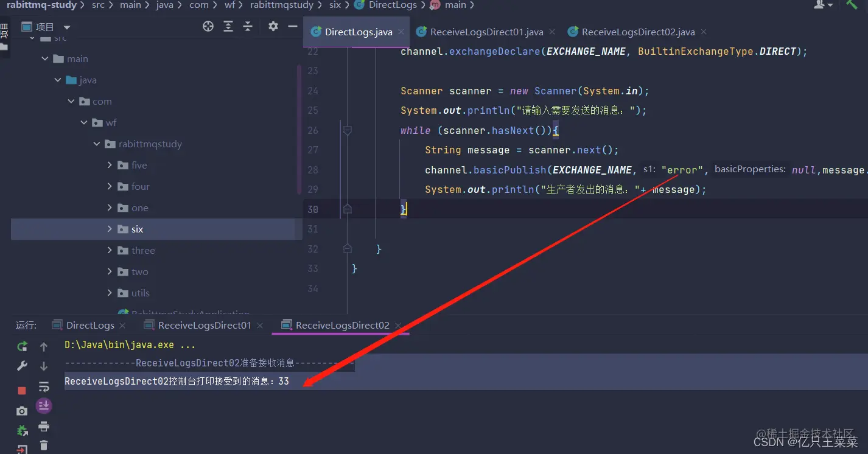Toggle scroll to end of console
This screenshot has width=868, height=454.
click(x=44, y=406)
